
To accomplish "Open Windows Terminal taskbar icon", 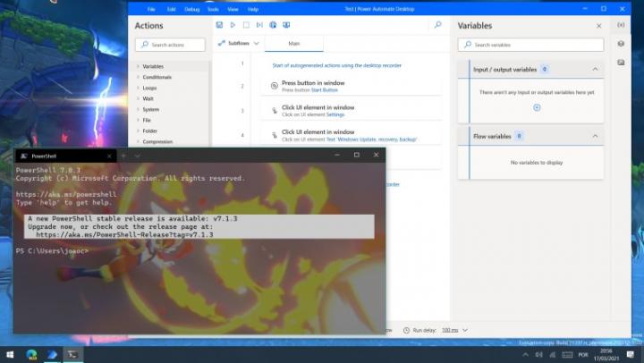I will pyautogui.click(x=72, y=354).
